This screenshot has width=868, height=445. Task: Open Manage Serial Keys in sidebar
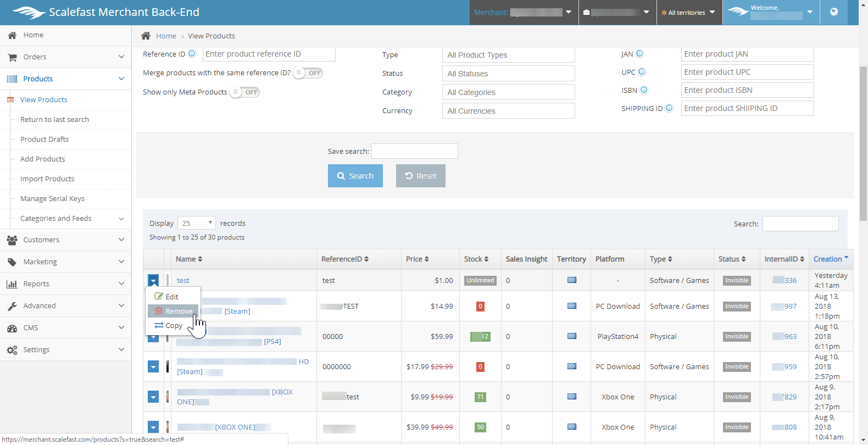pyautogui.click(x=52, y=199)
